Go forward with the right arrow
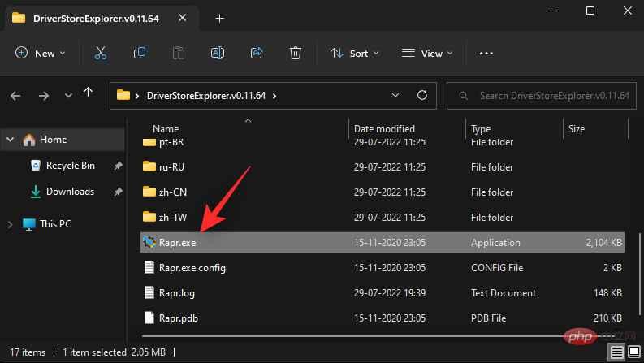Screen dimensions: 644x363 44,96
